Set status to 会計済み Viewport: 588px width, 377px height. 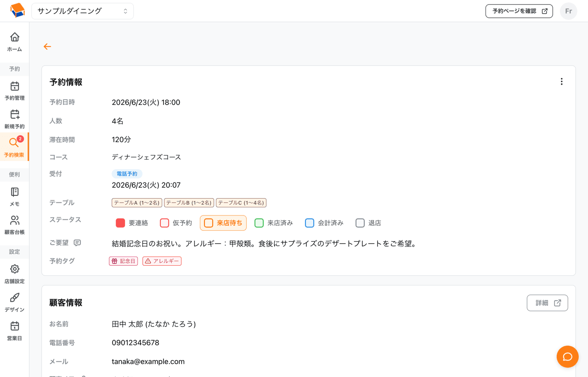pyautogui.click(x=324, y=223)
